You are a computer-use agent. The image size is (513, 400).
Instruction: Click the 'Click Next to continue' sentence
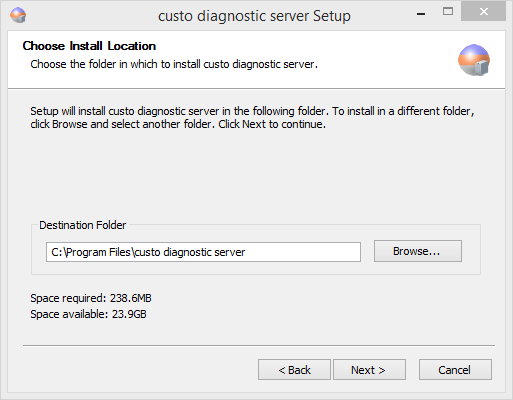click(x=272, y=124)
